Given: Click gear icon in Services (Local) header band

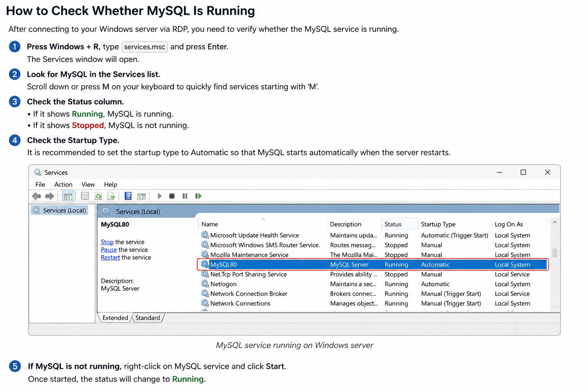Looking at the screenshot, I should [x=106, y=211].
